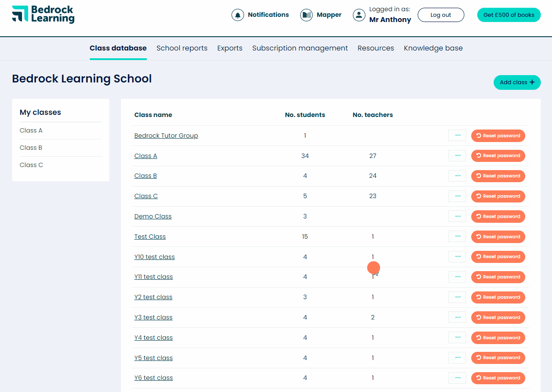Click the Bedrock Learning logo
The height and width of the screenshot is (392, 552).
click(43, 14)
